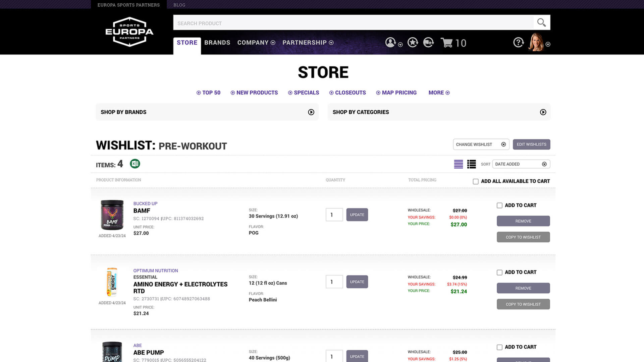Switch to detailed list view icon
This screenshot has height=362, width=644.
471,164
